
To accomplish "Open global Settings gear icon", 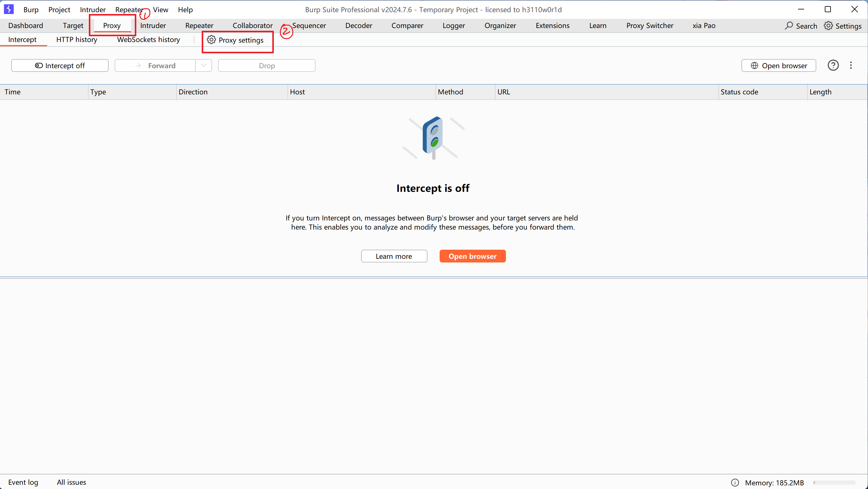I will point(828,26).
